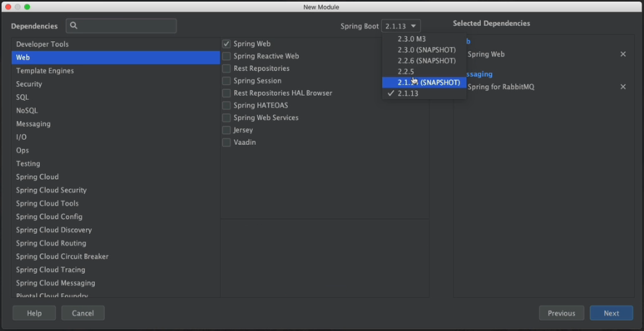Screen dimensions: 644x331
Task: Open Help for this dialog
Action: coord(34,313)
